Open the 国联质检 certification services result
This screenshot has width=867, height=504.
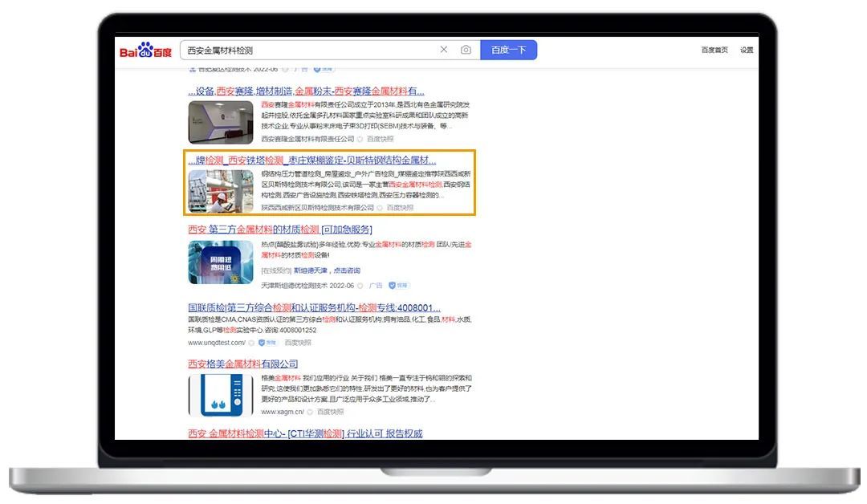[314, 307]
